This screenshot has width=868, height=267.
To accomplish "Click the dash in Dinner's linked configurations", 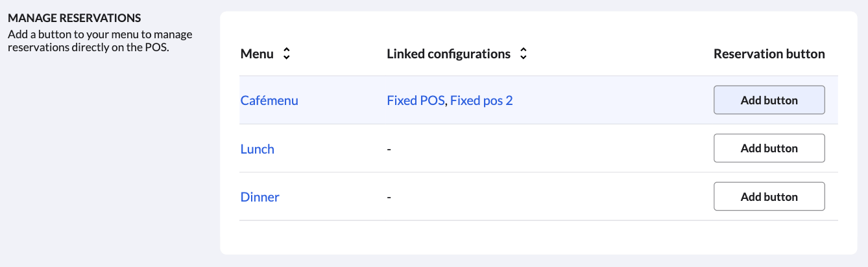I will point(389,197).
